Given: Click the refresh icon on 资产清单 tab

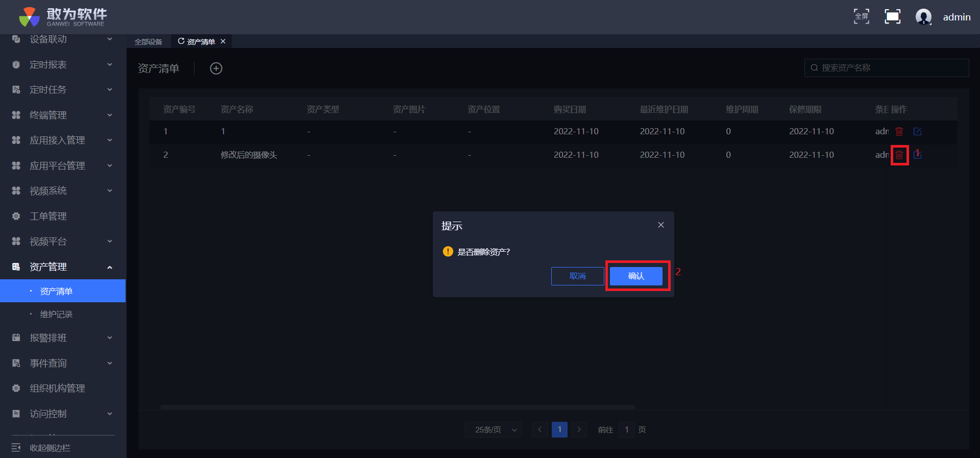Looking at the screenshot, I should point(181,41).
